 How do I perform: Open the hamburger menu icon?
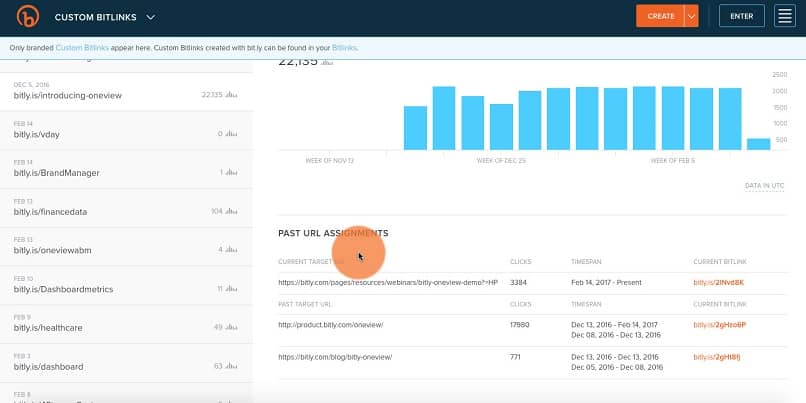(784, 16)
